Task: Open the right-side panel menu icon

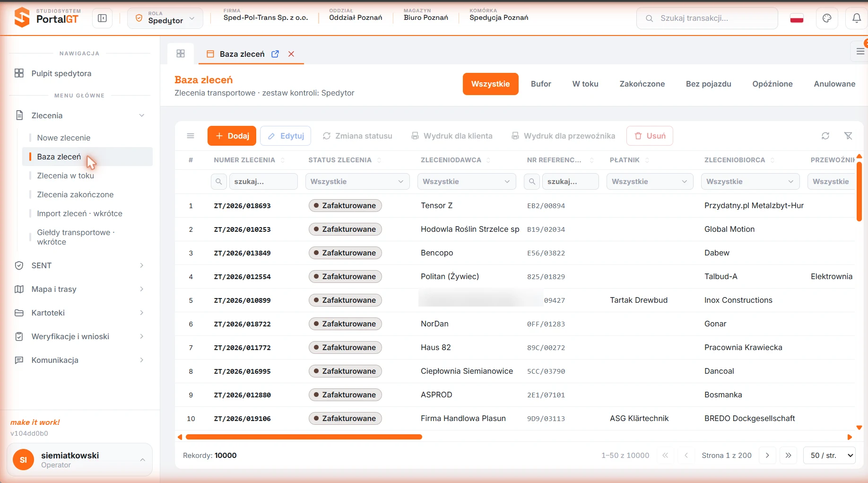Action: point(860,52)
